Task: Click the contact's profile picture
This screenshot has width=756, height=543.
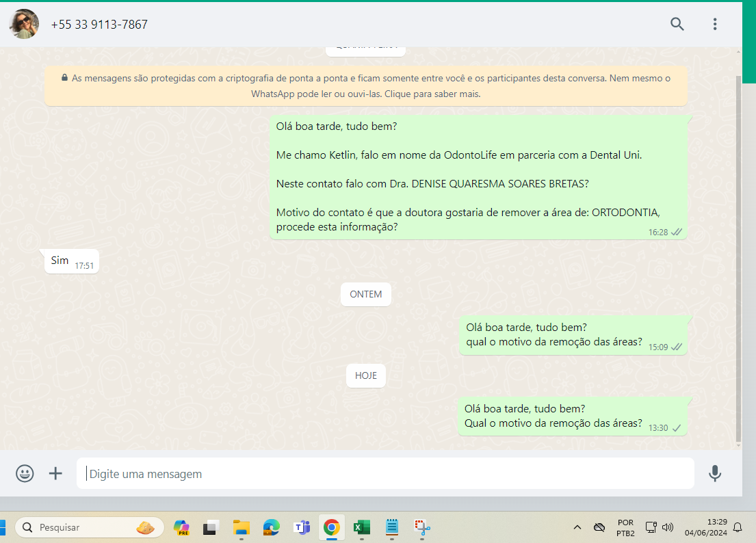Action: point(24,25)
